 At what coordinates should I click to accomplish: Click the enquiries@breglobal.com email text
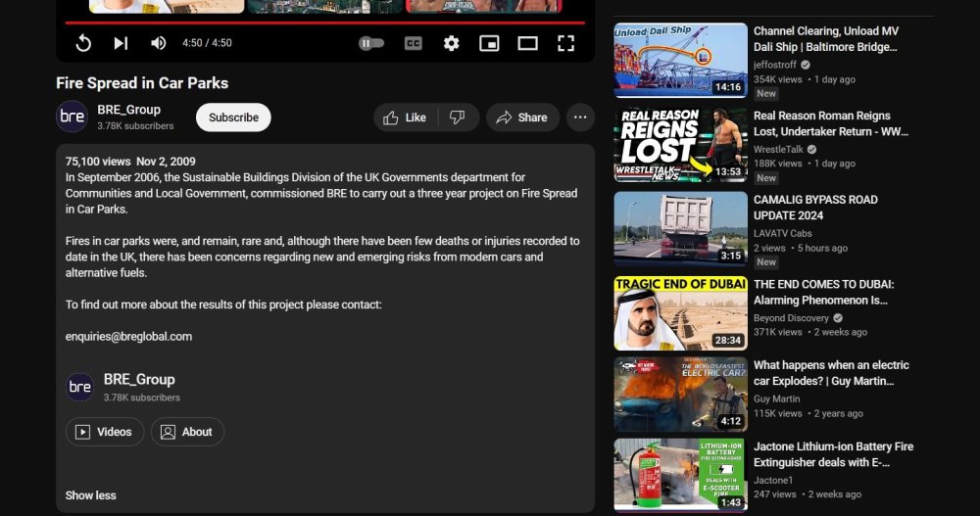128,336
